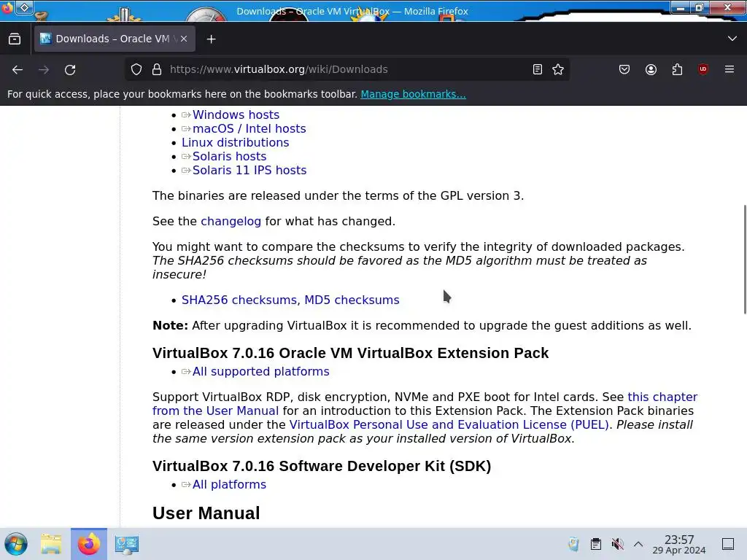Open the Linux distributions link
Viewport: 747px width, 560px height.
[x=236, y=142]
